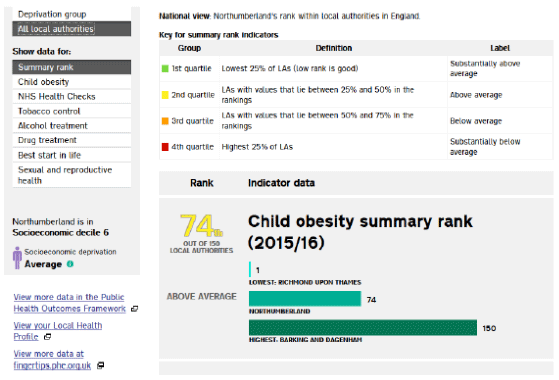The image size is (559, 380).
Task: Click the 'Substantially below average' label cell
Action: click(x=500, y=147)
